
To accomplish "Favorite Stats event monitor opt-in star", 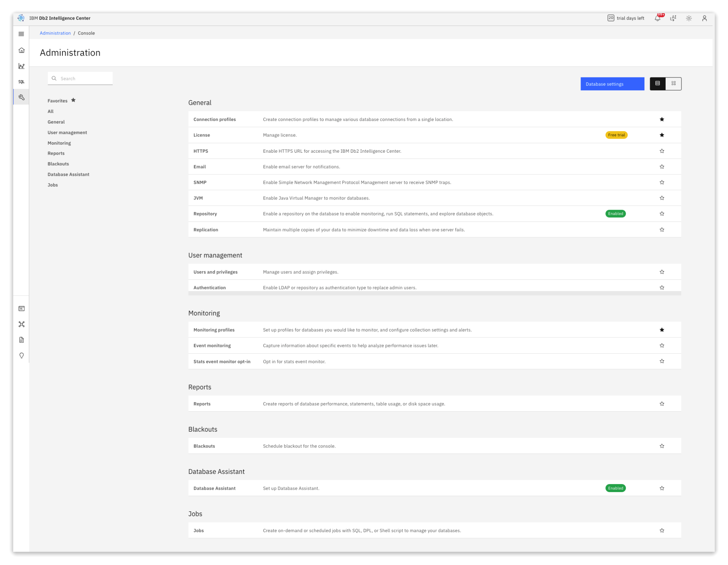I will pos(662,361).
